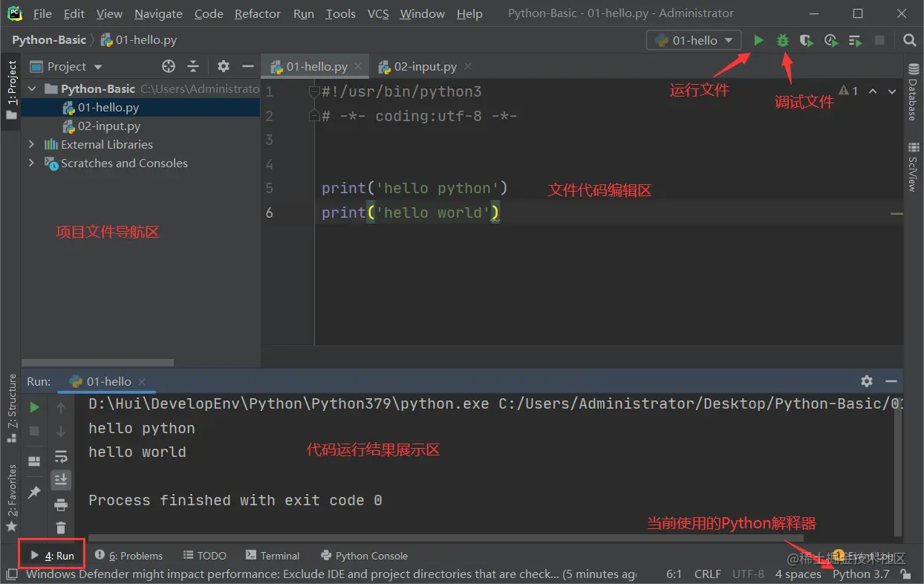Close the 01-hello tab in Run panel
This screenshot has width=924, height=584.
(143, 381)
